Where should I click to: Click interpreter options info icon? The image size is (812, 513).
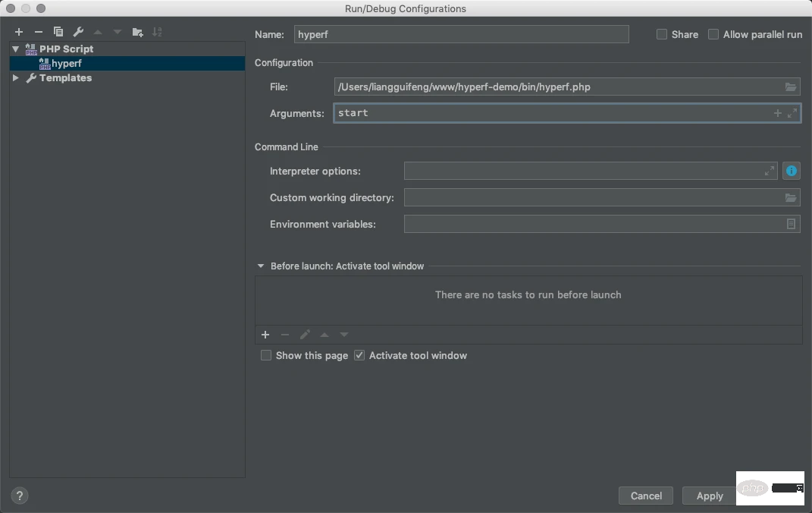click(792, 171)
